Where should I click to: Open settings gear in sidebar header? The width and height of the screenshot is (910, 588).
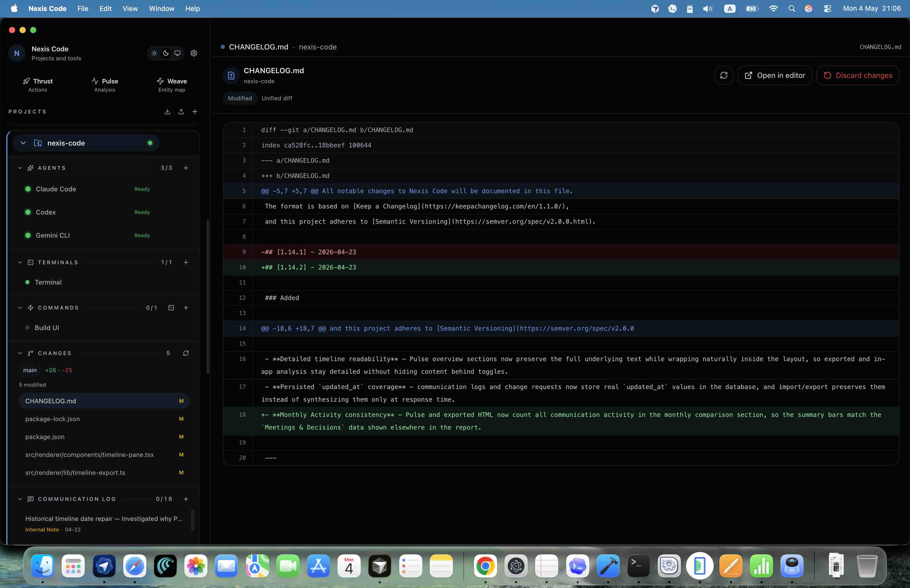coord(194,53)
